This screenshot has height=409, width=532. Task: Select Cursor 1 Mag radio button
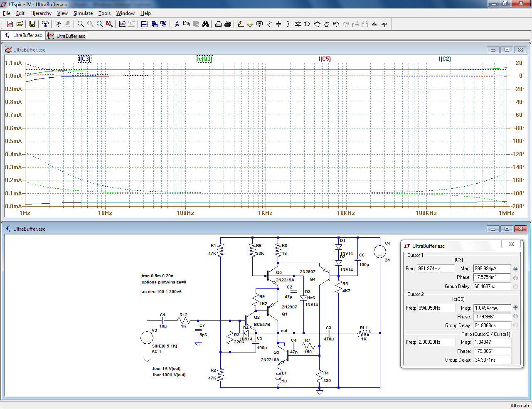coord(515,269)
